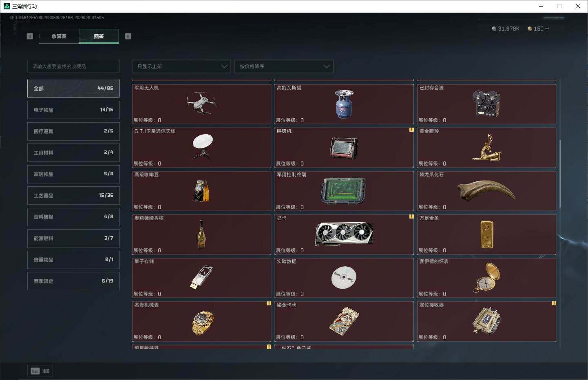Screen dimensions: 588x380
Task: Choose the 能源燃料 category
Action: [73, 238]
